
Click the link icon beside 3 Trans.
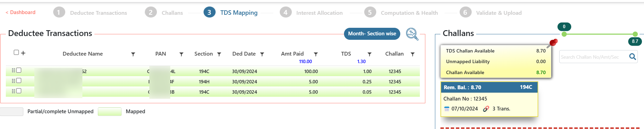click(486, 109)
